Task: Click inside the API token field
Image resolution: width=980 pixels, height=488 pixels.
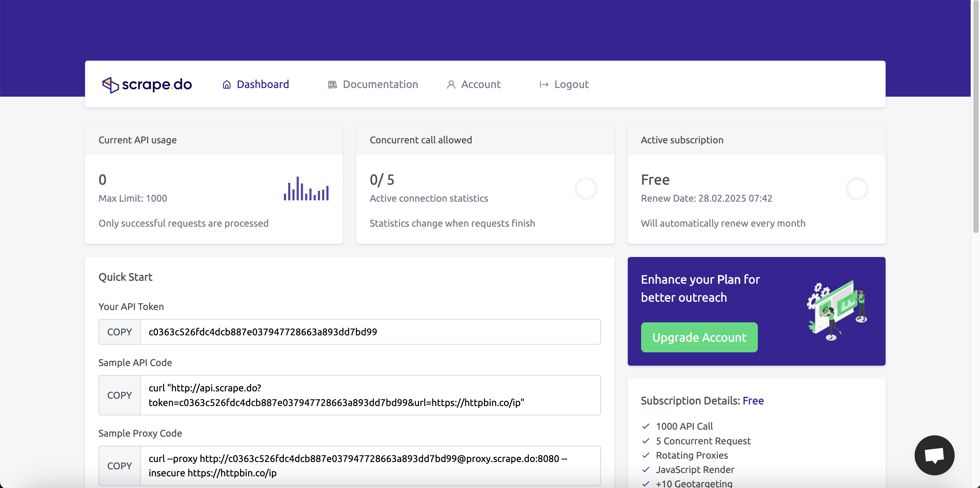Action: (x=371, y=332)
